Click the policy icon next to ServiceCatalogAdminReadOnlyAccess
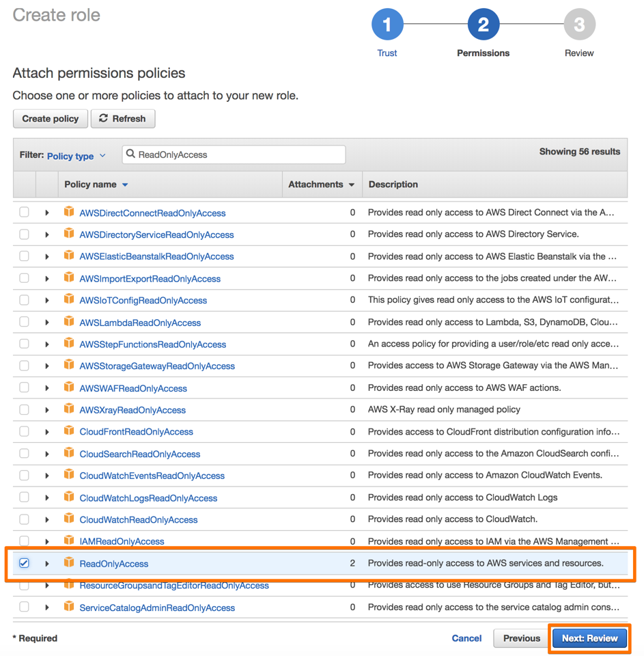644x656 pixels. (69, 607)
